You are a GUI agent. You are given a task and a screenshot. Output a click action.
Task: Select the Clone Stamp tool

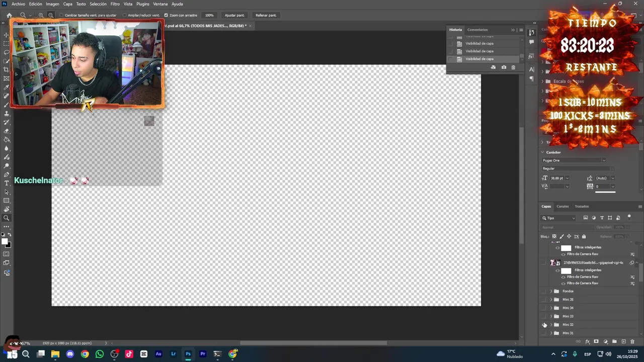pyautogui.click(x=7, y=113)
